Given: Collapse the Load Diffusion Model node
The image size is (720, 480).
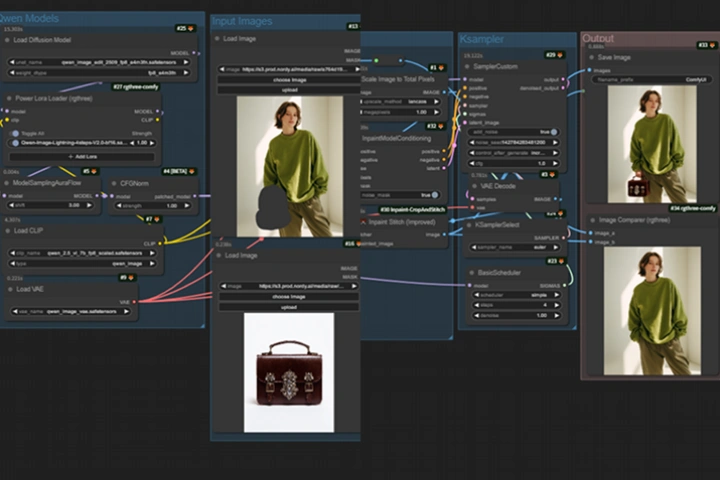Looking at the screenshot, I should click(x=6, y=40).
